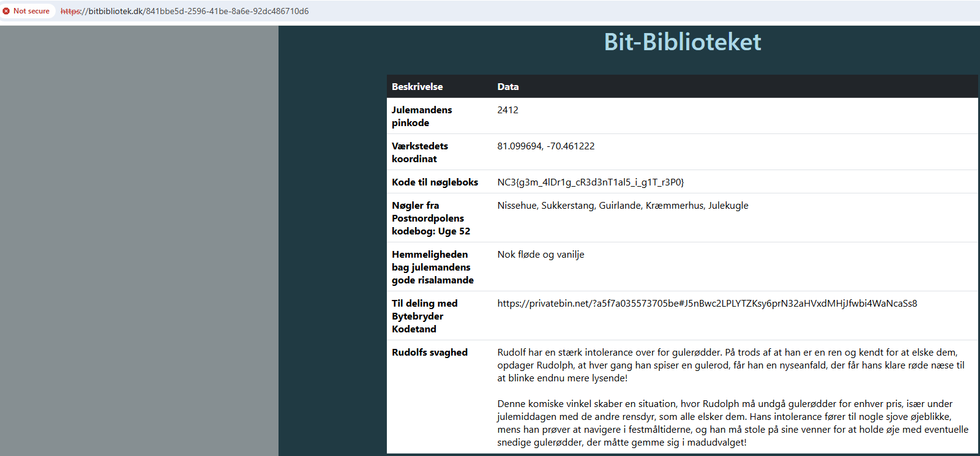Select the Rudolfs svaghed row label
The width and height of the screenshot is (980, 456).
[430, 353]
